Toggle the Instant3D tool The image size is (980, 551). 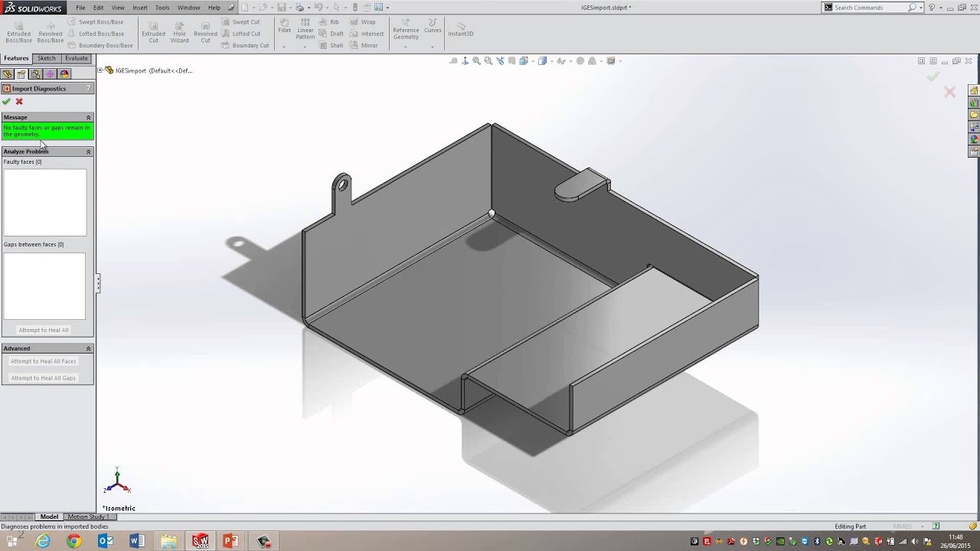coord(461,29)
